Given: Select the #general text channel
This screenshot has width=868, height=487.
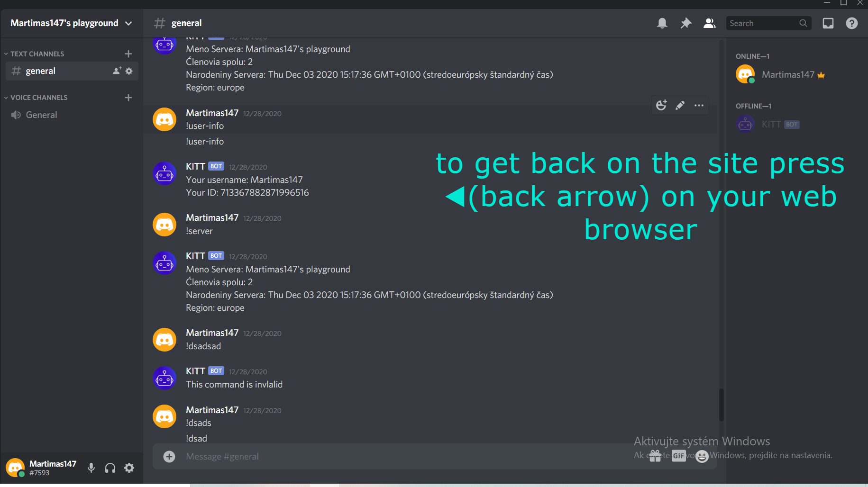Looking at the screenshot, I should [x=72, y=71].
